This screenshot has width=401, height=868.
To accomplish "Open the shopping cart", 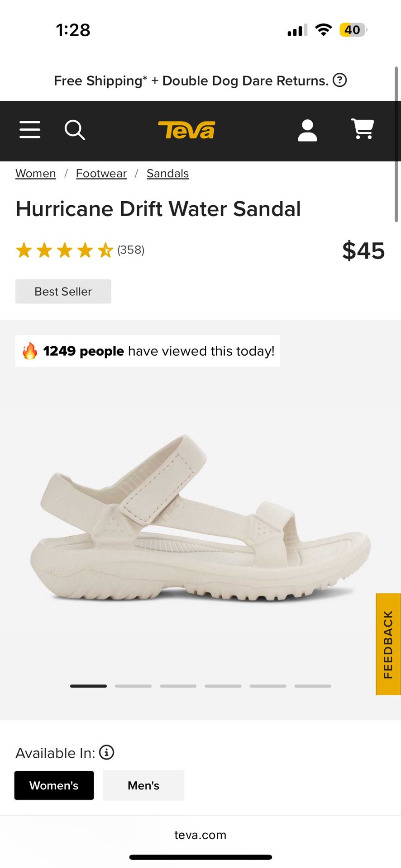I will pos(362,130).
